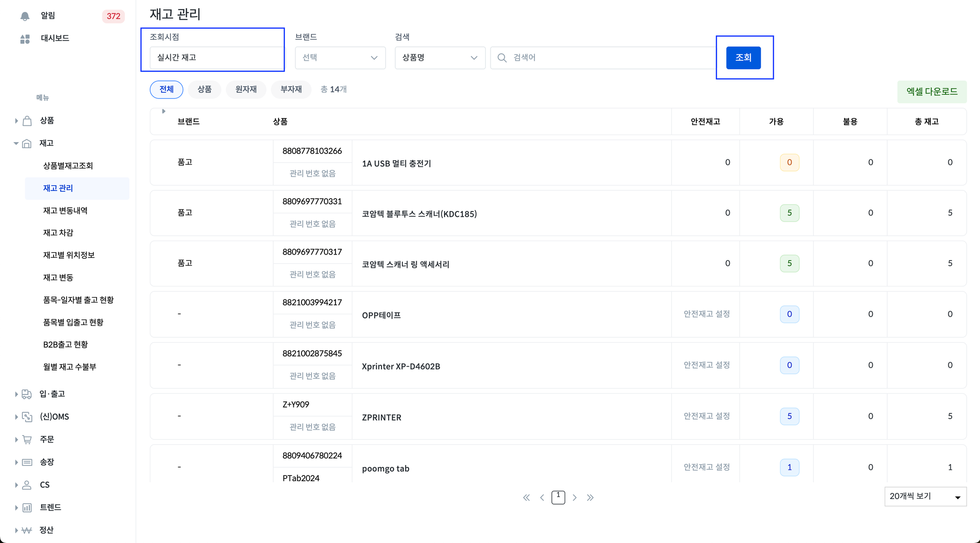Expand the (신)OMS menu arrow
980x543 pixels.
click(x=16, y=417)
